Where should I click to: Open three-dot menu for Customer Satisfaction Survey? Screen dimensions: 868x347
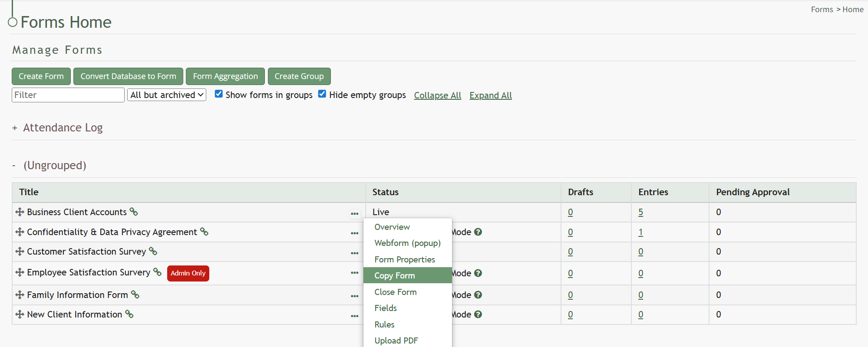coord(355,252)
